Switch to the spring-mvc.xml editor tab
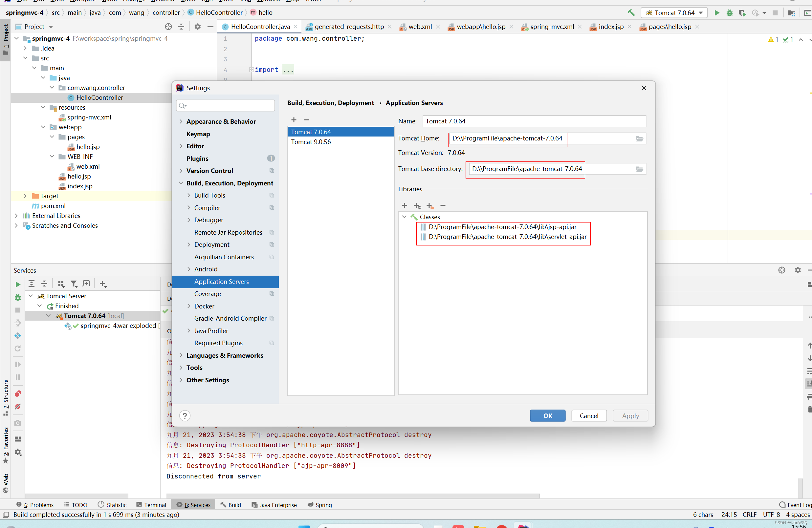 (x=552, y=27)
